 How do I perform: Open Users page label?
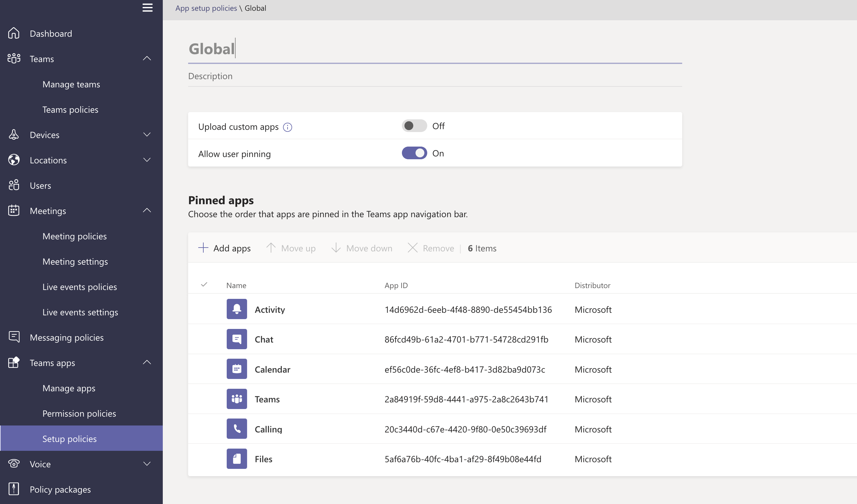(41, 186)
